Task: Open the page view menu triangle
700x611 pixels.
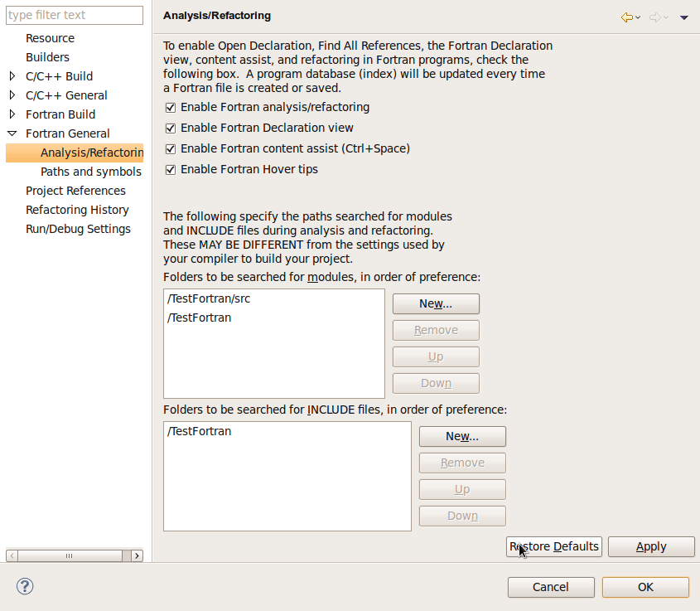Action: [684, 17]
